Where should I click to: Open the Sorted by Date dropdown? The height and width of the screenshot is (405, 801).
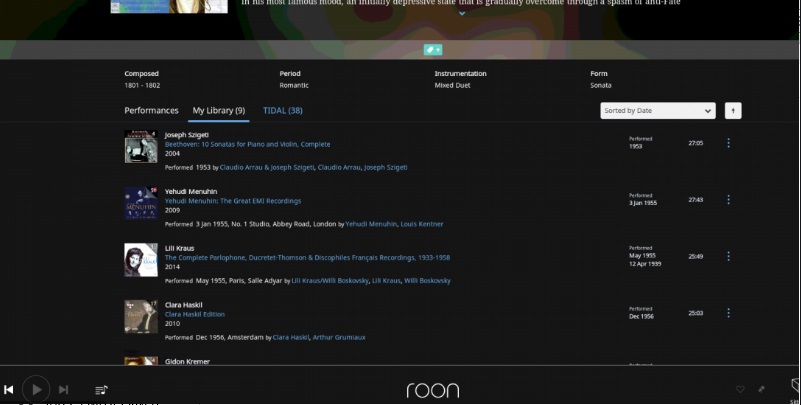click(x=657, y=111)
